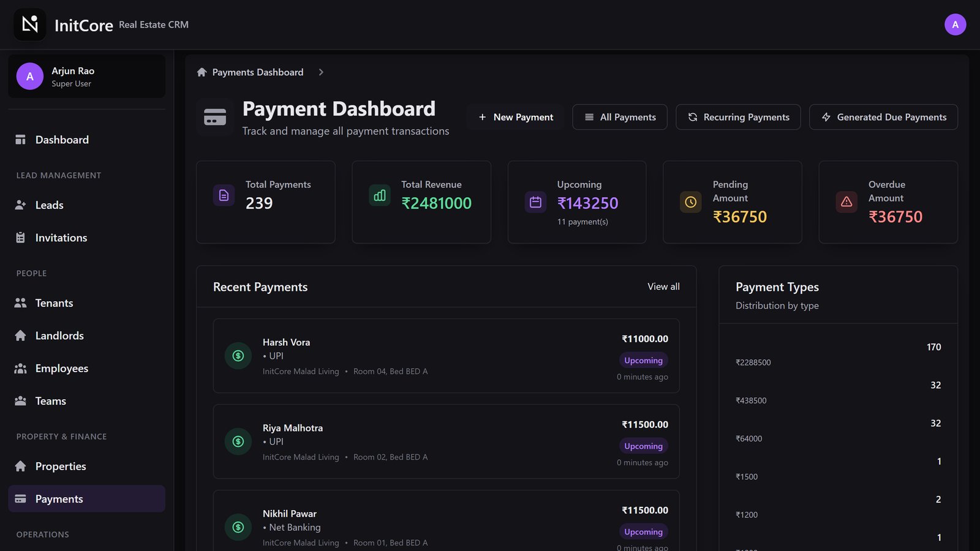Click dollar icon on Nikhil Pawar payment
Image resolution: width=980 pixels, height=551 pixels.
[238, 527]
